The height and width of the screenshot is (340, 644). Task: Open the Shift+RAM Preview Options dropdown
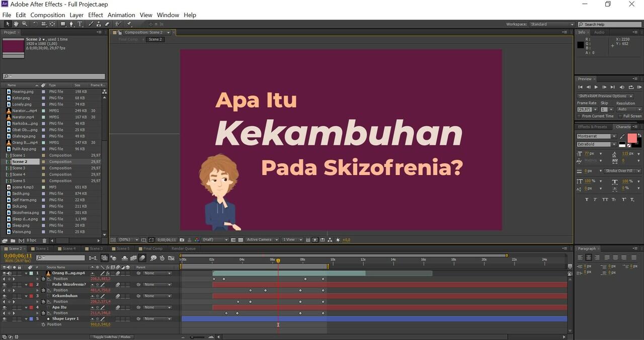click(605, 96)
